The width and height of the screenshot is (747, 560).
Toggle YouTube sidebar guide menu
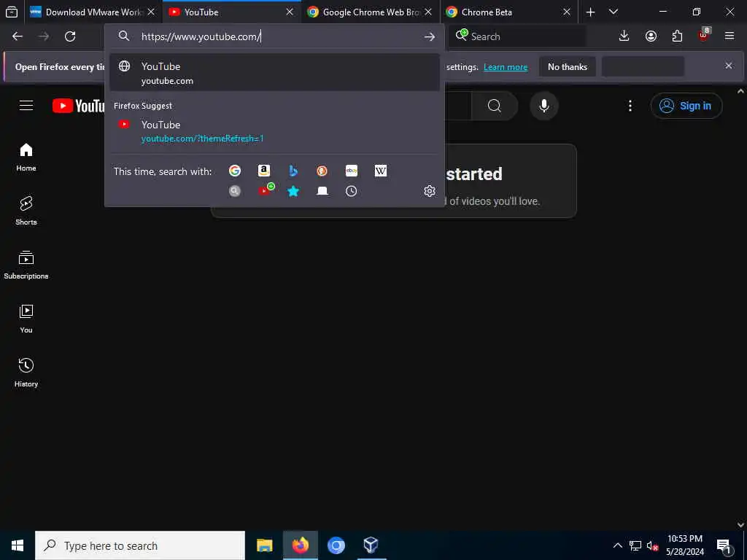pos(26,105)
